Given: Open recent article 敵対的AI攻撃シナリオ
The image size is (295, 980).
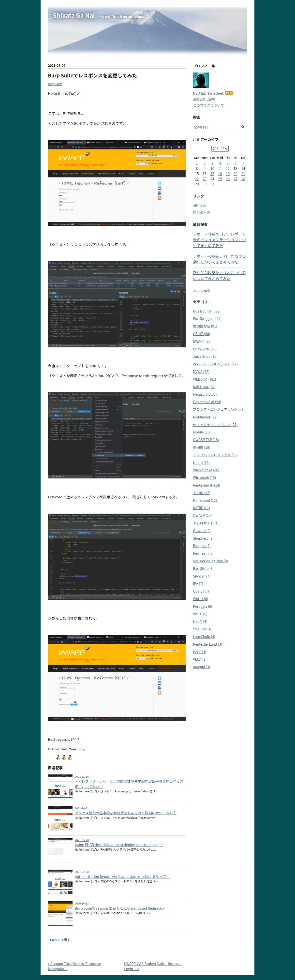Looking at the screenshot, I should coord(219,276).
